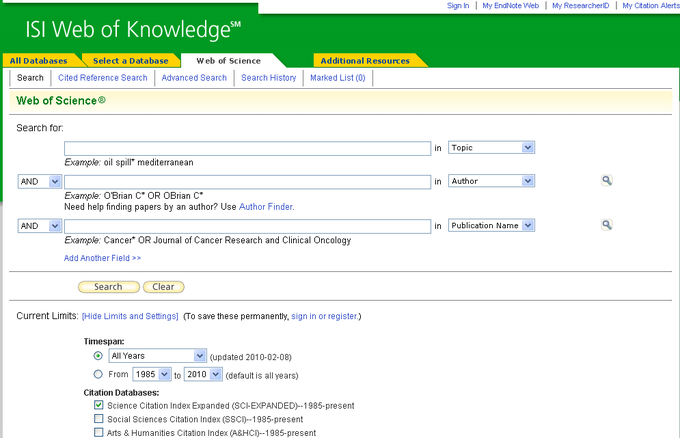Switch to Select a Database tab

pos(131,61)
